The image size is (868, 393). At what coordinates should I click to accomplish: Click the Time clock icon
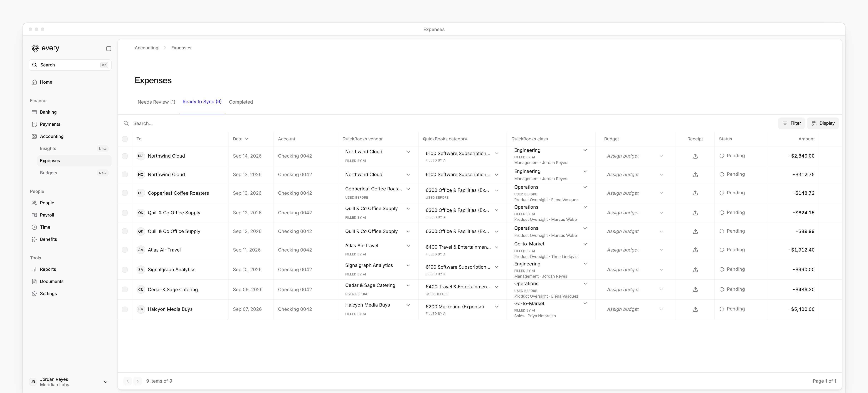tap(34, 227)
